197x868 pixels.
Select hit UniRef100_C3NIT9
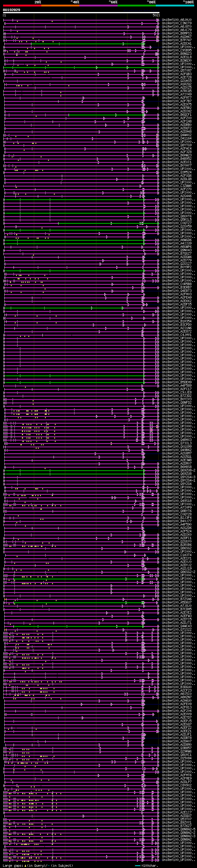point(177,23)
